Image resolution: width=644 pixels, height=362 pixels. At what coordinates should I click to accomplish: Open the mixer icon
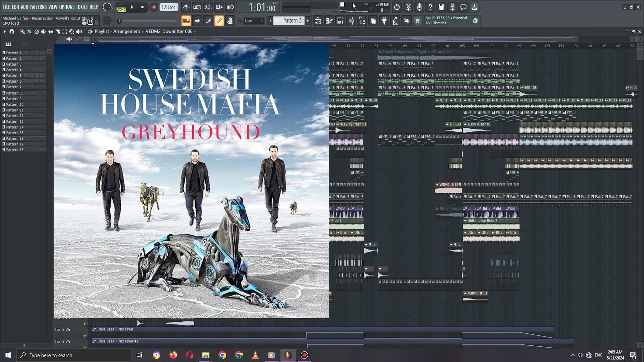351,21
